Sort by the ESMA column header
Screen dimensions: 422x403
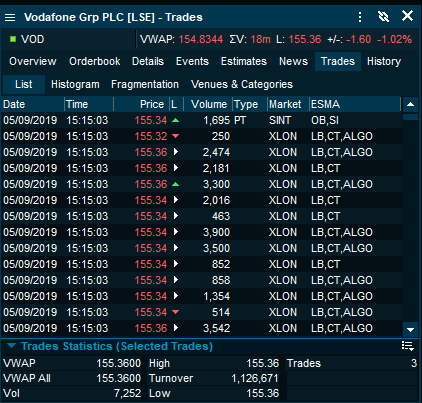click(355, 104)
